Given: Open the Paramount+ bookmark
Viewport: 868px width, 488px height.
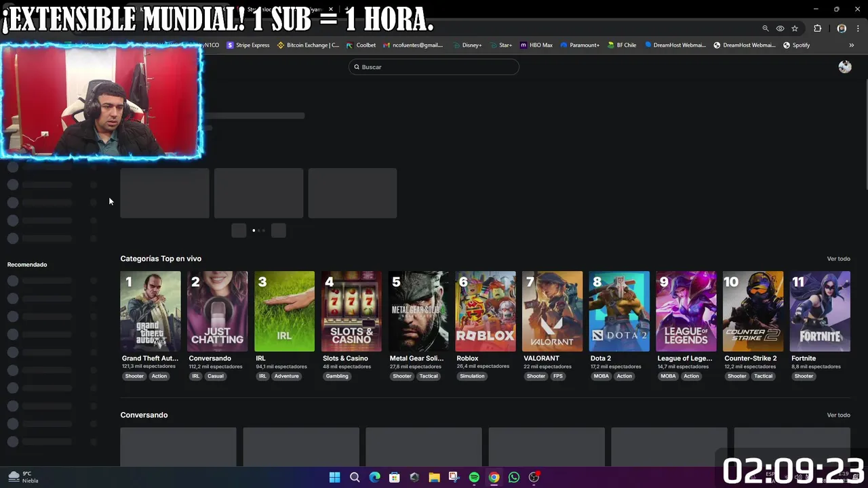Looking at the screenshot, I should [x=580, y=45].
